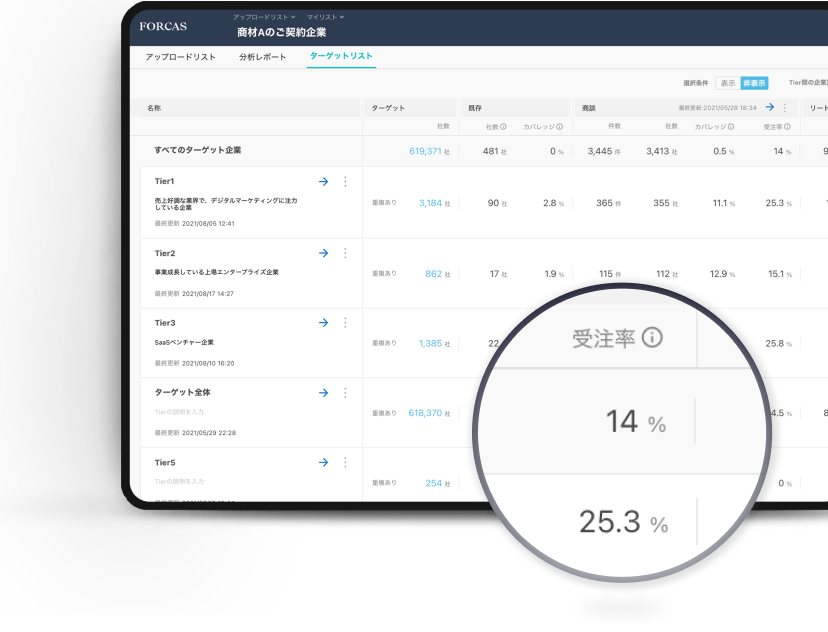Open the アップロードリスト dropdown in header
Viewport: 828px width, 632px height.
[264, 17]
